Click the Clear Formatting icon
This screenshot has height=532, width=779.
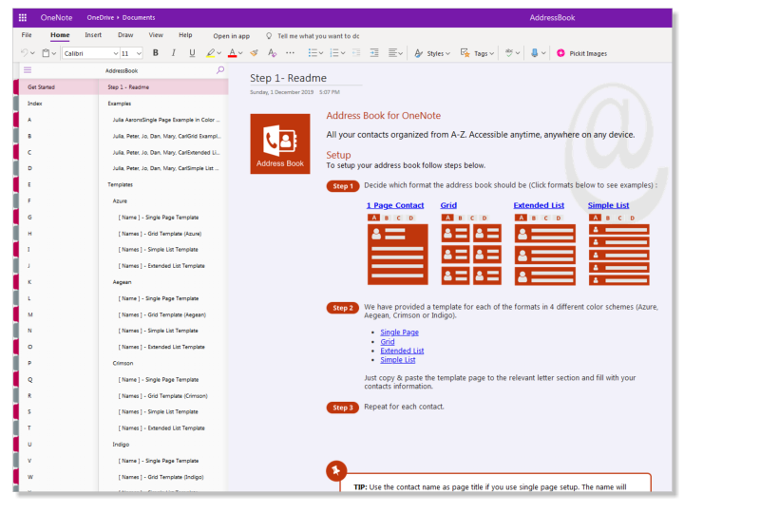272,52
